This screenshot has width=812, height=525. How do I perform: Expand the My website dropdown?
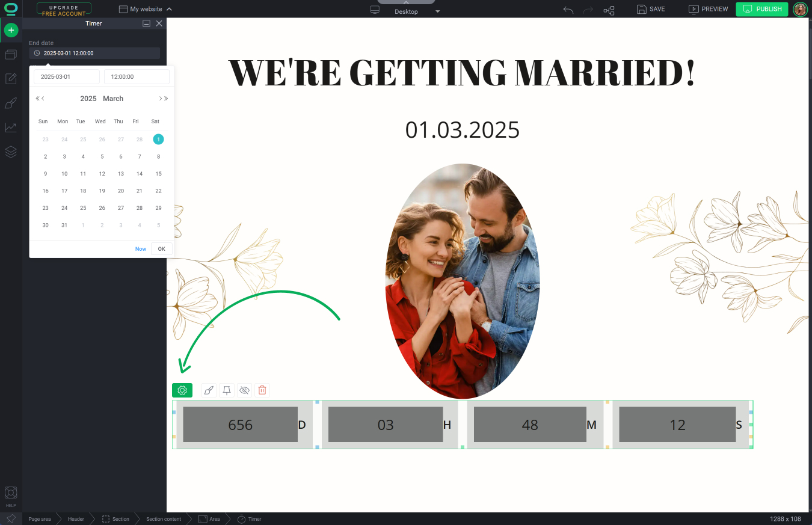click(146, 9)
